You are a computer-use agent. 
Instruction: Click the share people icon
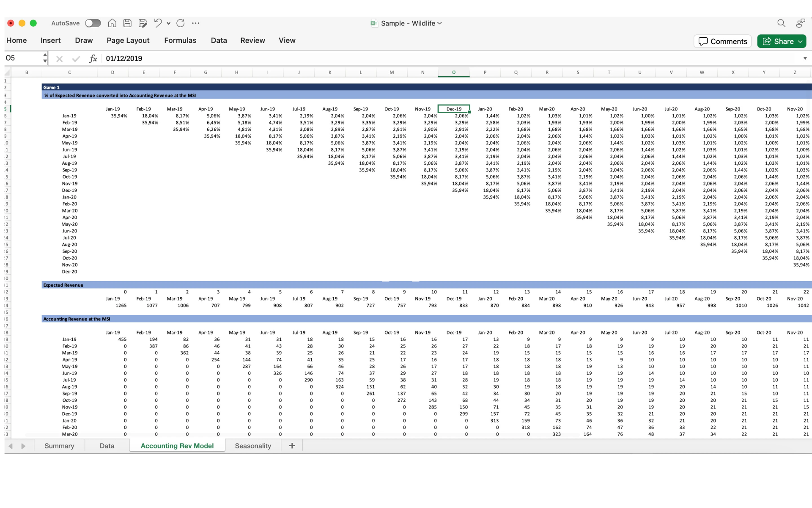point(800,23)
